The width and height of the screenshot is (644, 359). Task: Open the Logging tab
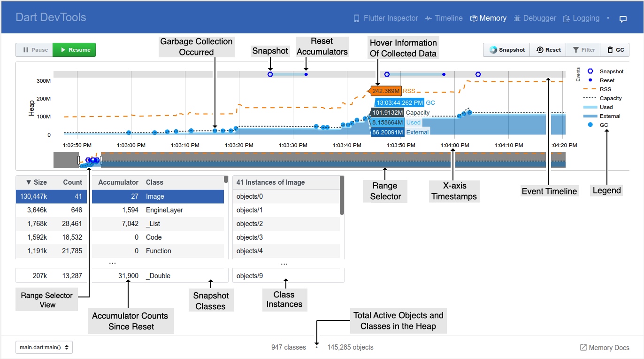click(x=581, y=18)
